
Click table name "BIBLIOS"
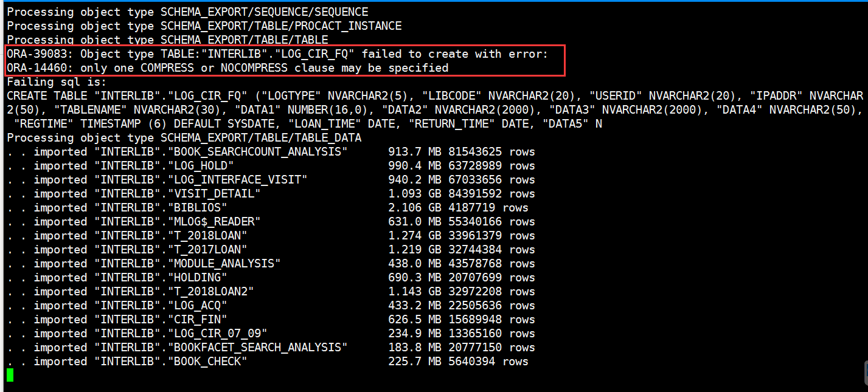197,208
